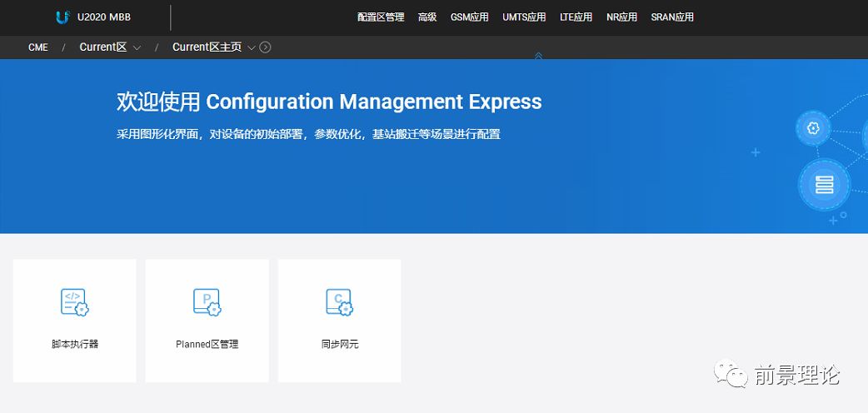Click the U2020 MBB logo icon
The height and width of the screenshot is (413, 868).
coord(62,17)
